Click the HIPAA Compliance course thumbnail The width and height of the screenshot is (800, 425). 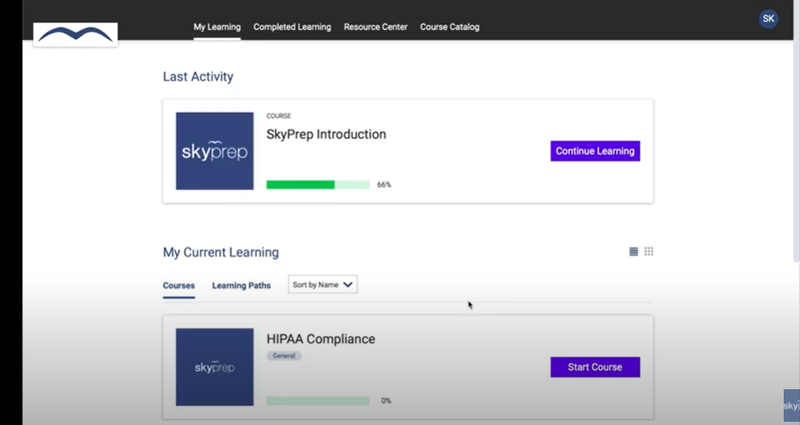click(x=215, y=367)
